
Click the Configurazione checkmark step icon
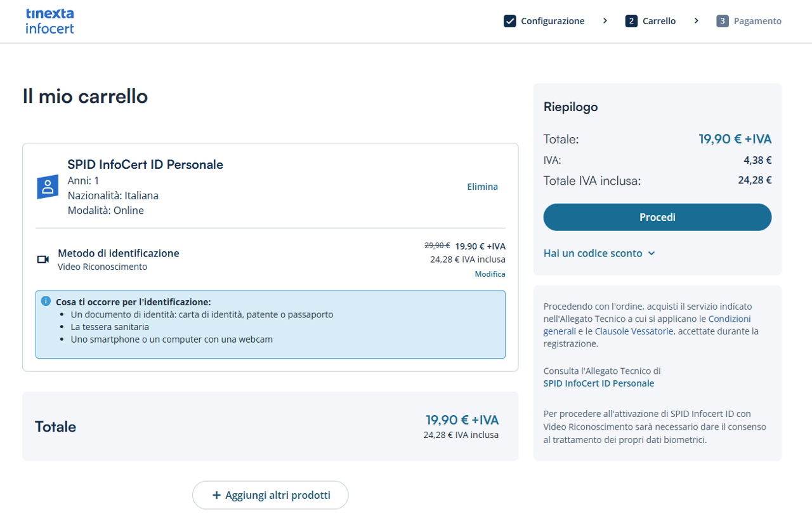pyautogui.click(x=510, y=21)
